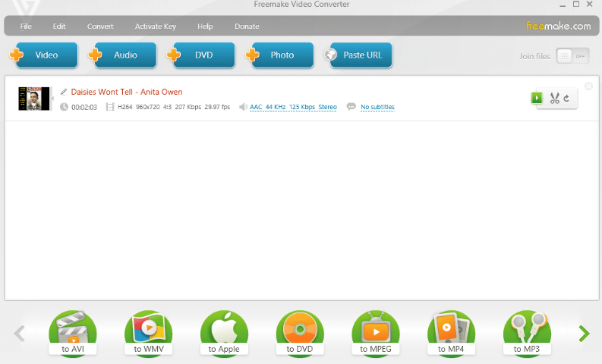Choose the to DVD conversion format
This screenshot has width=602, height=364.
click(x=300, y=334)
